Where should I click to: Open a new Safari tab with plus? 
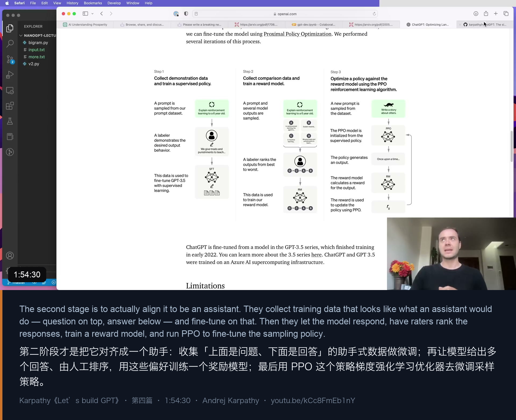[x=496, y=14]
